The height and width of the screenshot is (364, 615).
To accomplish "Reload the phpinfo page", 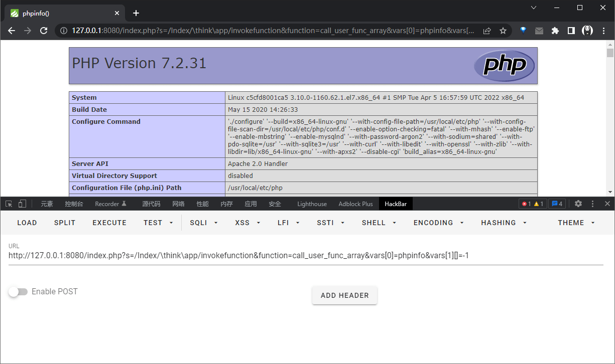I will click(44, 31).
